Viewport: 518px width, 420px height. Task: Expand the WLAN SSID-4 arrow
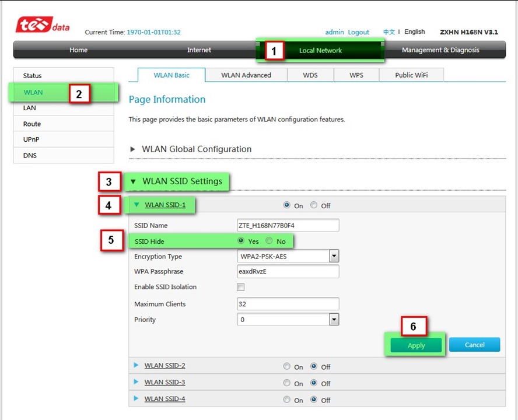tap(136, 398)
